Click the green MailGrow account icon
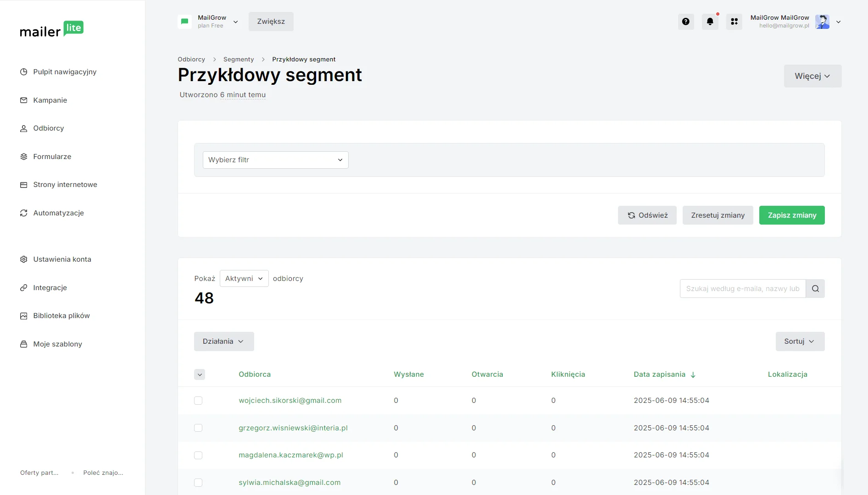 [x=185, y=22]
